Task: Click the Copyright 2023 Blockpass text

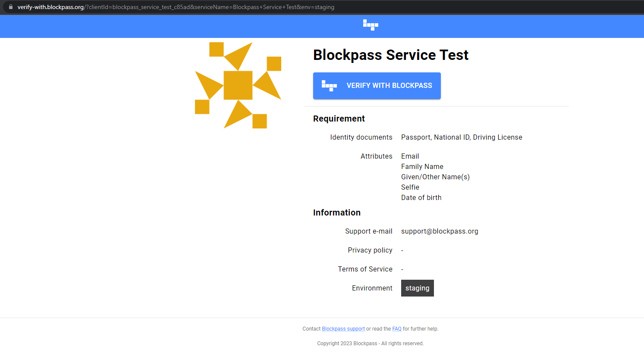Action: 371,344
